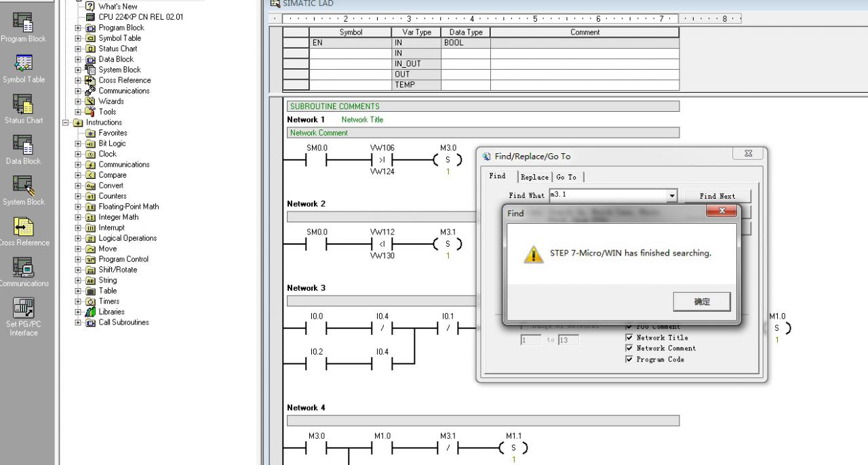Expand the Integer Math tree node

point(78,217)
